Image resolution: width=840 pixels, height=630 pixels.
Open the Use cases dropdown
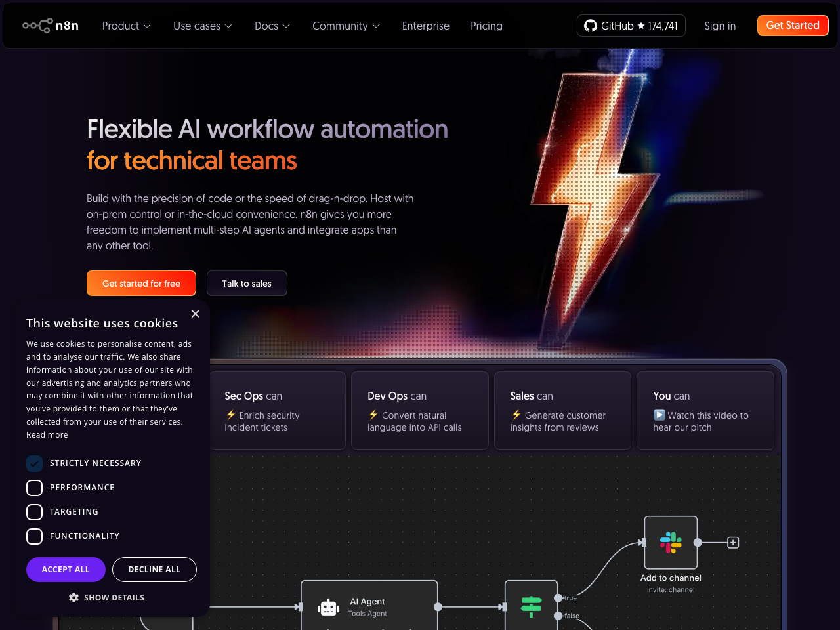click(202, 26)
